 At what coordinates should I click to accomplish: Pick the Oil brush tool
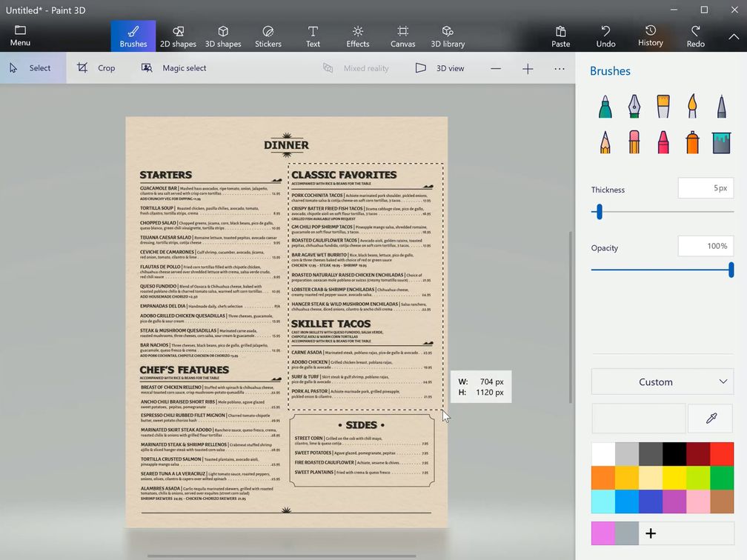[x=663, y=107]
